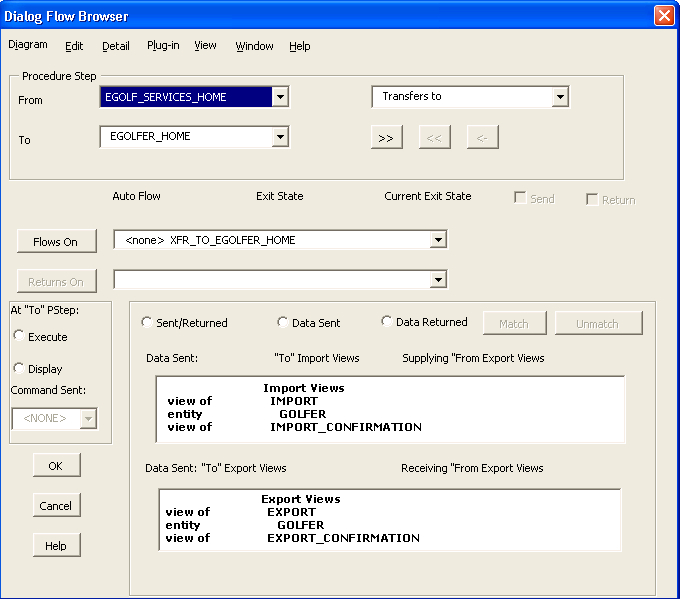This screenshot has height=599, width=680.
Task: Open Help with the Help button
Action: coord(56,545)
